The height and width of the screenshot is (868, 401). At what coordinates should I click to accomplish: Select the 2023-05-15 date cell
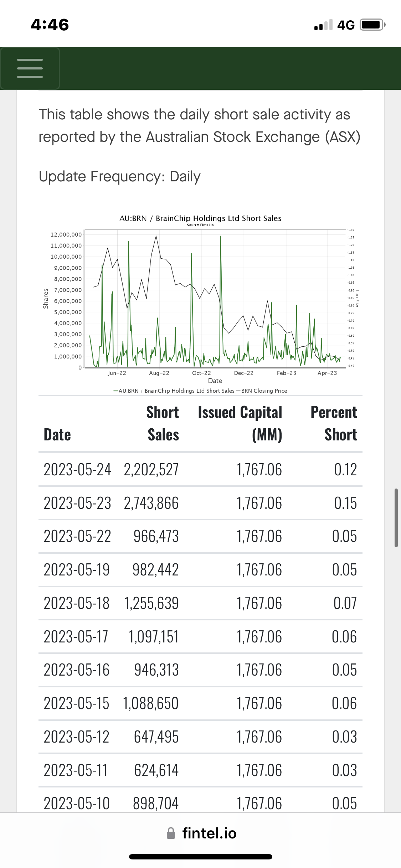[76, 703]
